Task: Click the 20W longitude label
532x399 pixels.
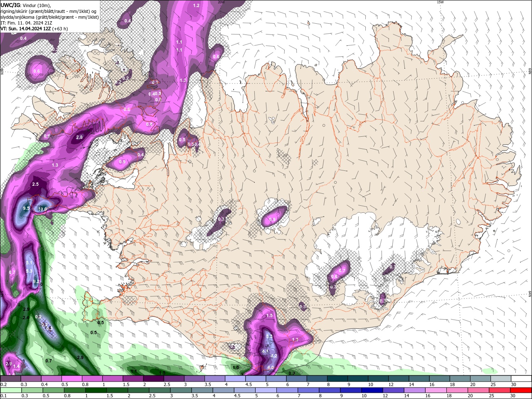Action: click(221, 2)
